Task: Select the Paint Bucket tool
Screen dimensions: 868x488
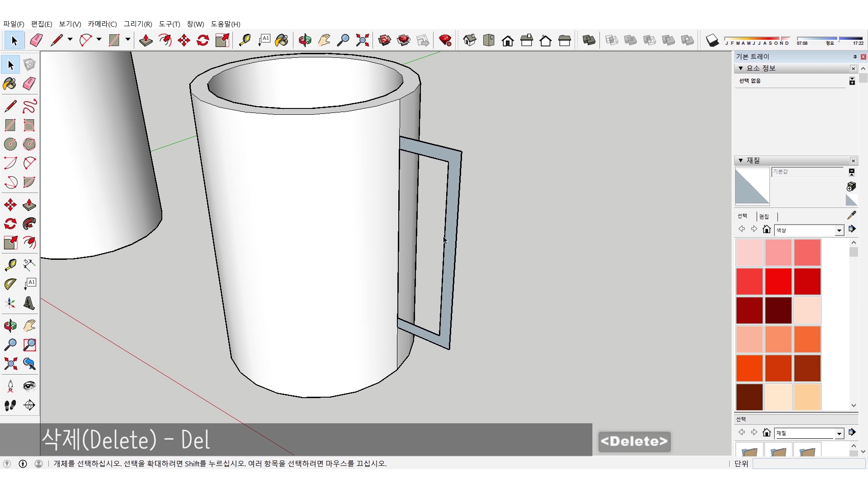Action: point(281,40)
